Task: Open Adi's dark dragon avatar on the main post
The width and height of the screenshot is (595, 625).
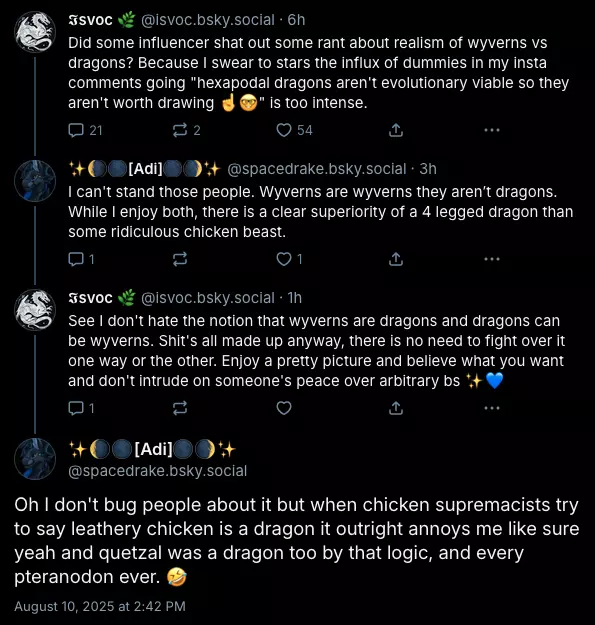Action: (35, 459)
